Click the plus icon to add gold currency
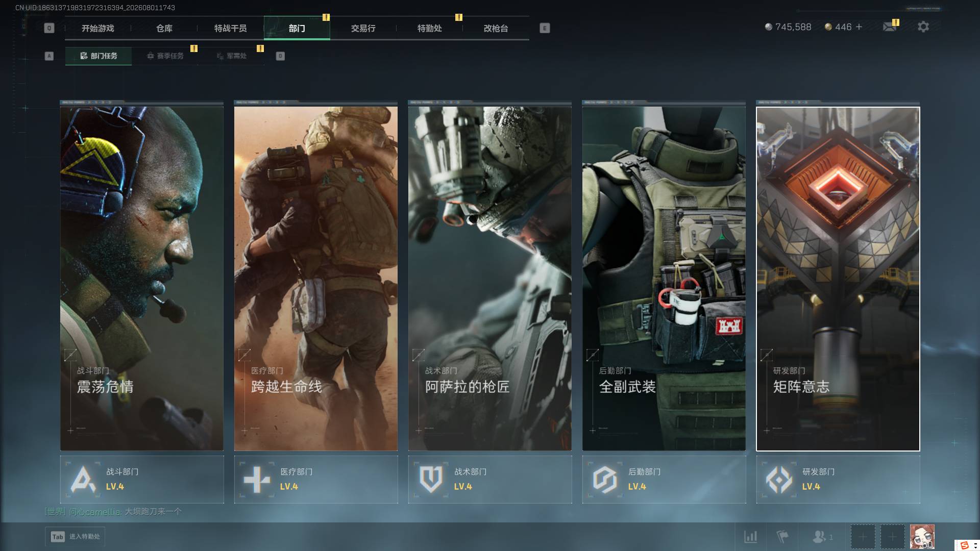 (859, 27)
